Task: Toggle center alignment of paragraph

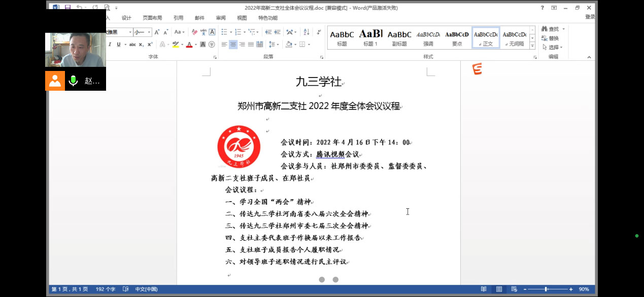Action: click(233, 45)
